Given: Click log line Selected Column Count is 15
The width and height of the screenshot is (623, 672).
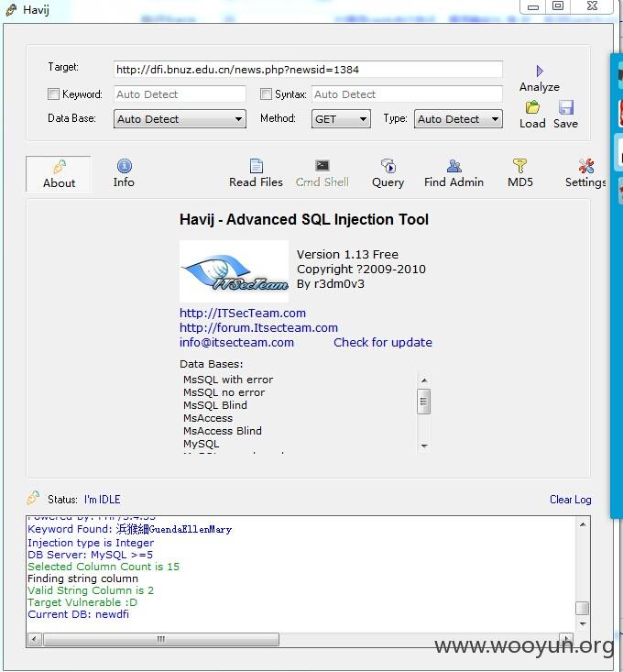Looking at the screenshot, I should coord(104,567).
